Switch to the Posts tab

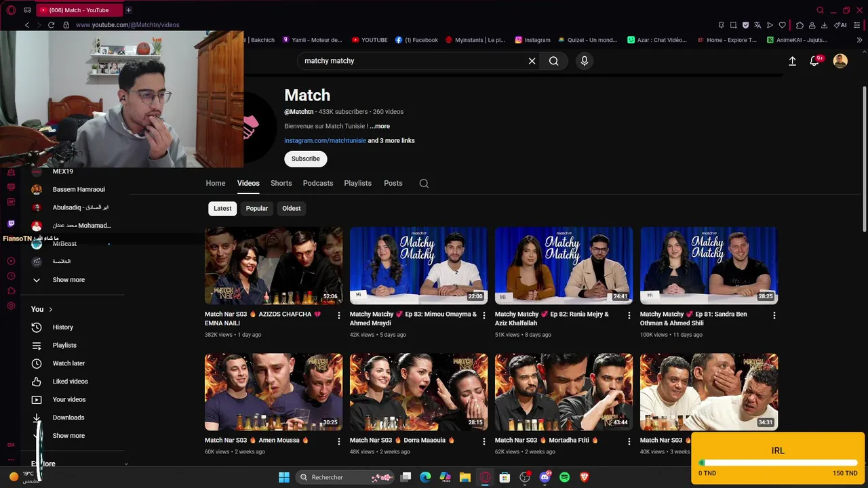[393, 183]
